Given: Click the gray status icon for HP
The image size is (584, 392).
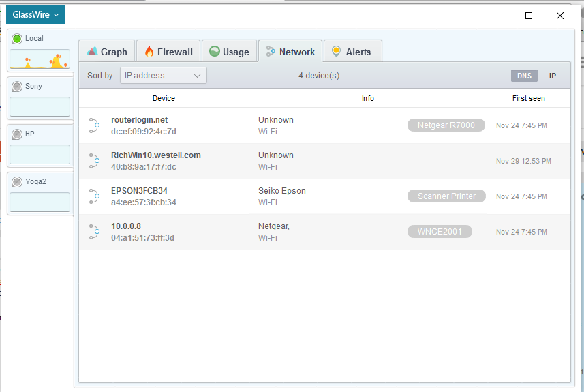Looking at the screenshot, I should [17, 134].
